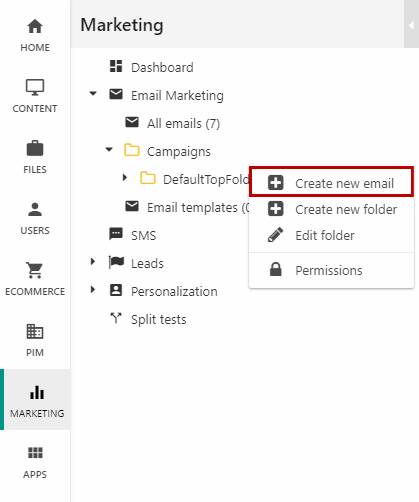This screenshot has height=502, width=419.
Task: Open the Files briefcase icon
Action: (x=35, y=148)
